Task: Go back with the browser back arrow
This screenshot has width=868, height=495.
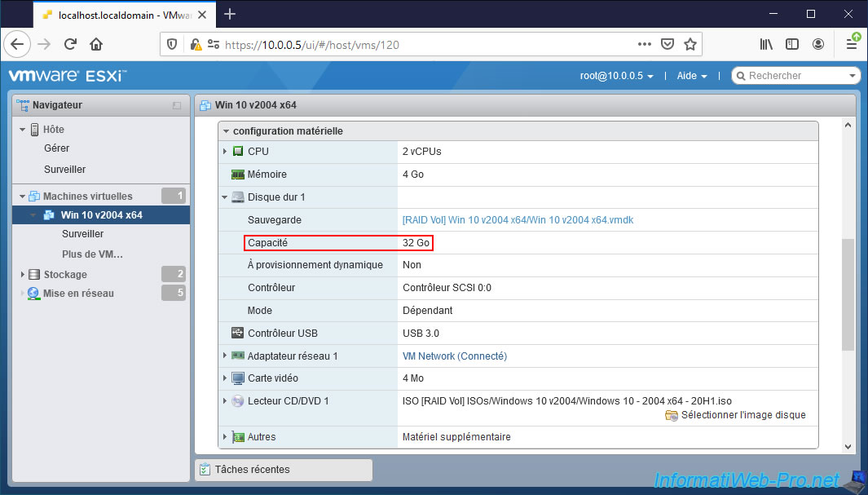Action: click(17, 44)
